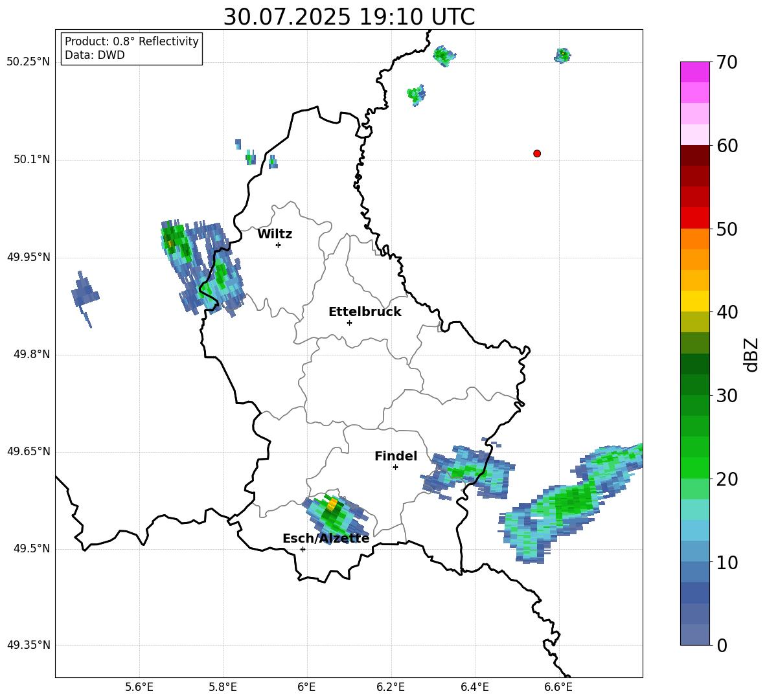This screenshot has height=700, width=767.
Task: Click the Wiltz city label
Action: 275,234
